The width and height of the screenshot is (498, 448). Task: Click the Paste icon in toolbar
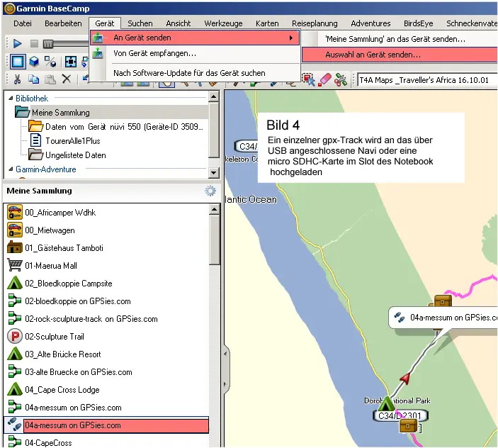tap(50, 79)
